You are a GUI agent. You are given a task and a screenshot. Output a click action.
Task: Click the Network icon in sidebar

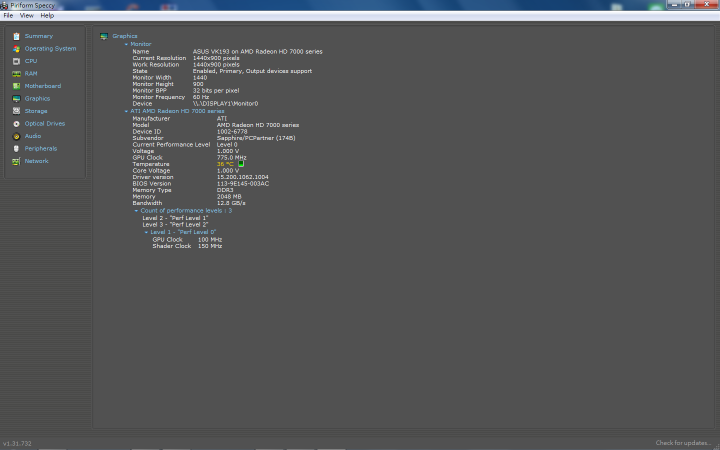[17, 162]
